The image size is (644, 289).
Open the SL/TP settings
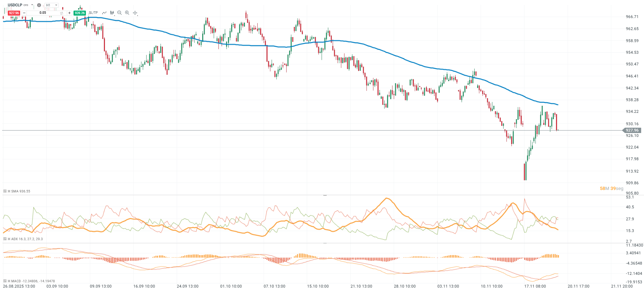pyautogui.click(x=93, y=13)
